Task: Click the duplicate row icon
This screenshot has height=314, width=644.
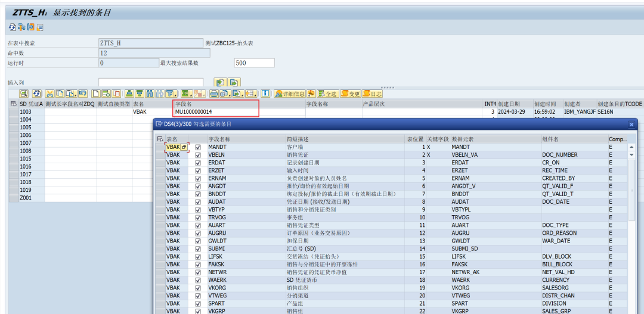Action: click(x=116, y=94)
